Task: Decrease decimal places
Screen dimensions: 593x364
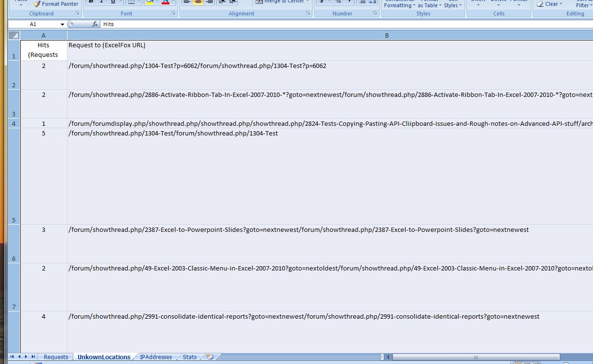Action: [x=373, y=2]
